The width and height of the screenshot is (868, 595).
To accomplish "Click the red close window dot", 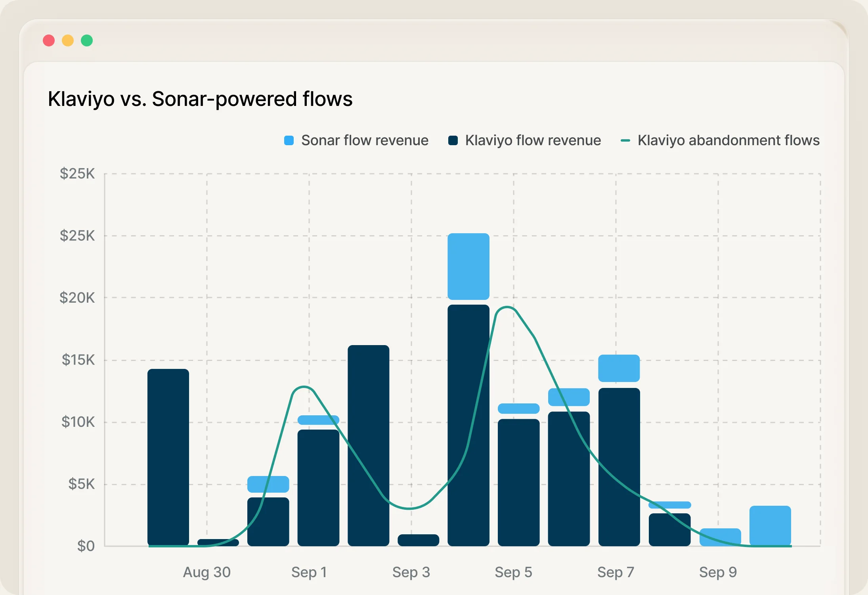I will tap(49, 40).
